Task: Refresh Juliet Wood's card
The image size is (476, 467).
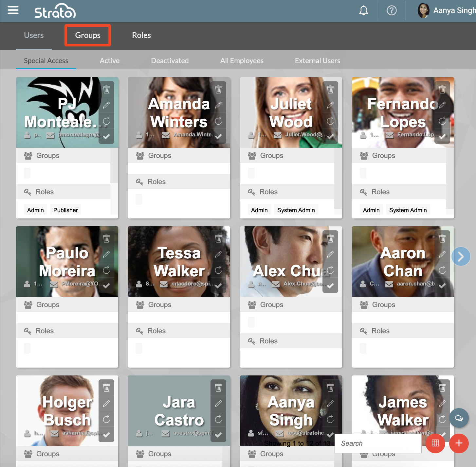Action: tap(330, 121)
